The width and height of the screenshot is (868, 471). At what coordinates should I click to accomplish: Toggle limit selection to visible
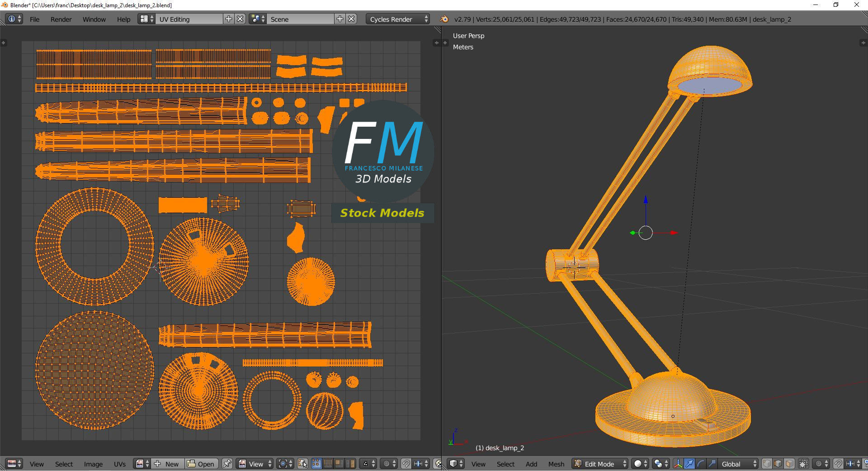(803, 464)
